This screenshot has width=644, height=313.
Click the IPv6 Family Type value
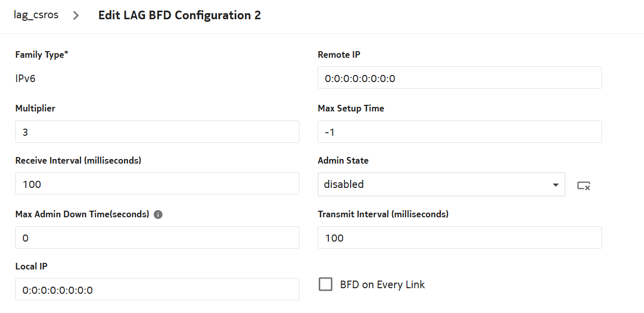tap(25, 79)
